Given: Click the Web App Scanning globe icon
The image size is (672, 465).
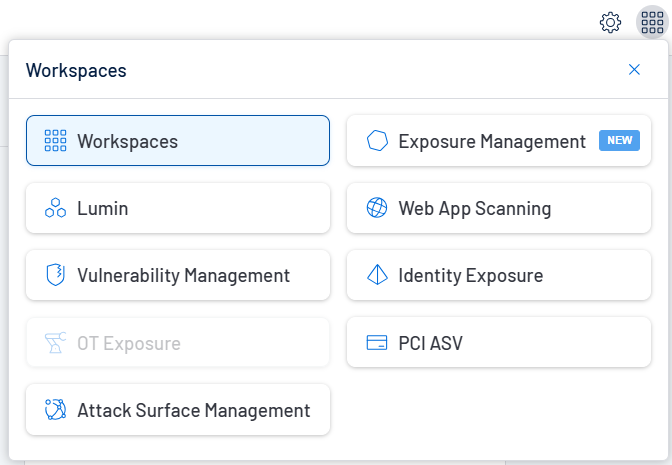Looking at the screenshot, I should [x=377, y=209].
